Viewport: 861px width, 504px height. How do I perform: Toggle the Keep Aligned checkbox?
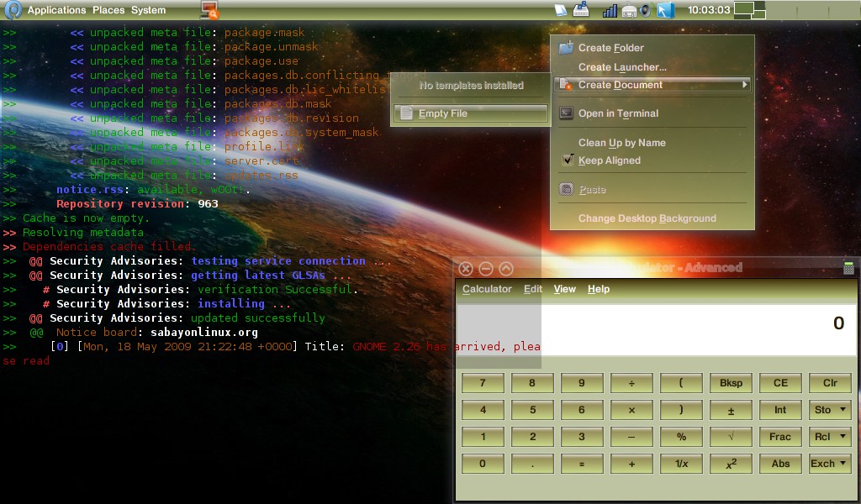[x=568, y=160]
